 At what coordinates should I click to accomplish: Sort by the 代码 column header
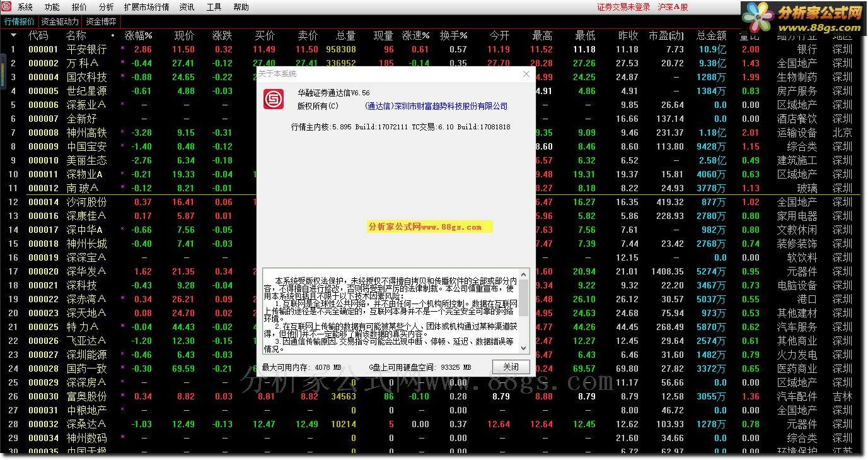38,35
